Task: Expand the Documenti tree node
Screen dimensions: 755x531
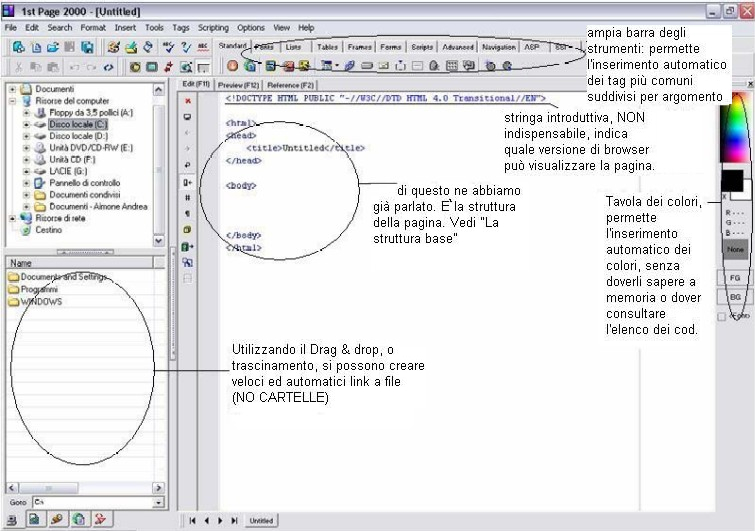Action: tap(13, 89)
